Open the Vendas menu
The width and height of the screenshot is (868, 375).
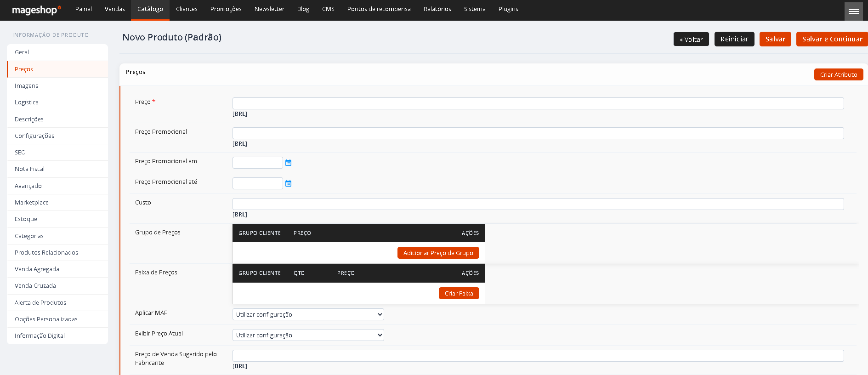[x=115, y=9]
